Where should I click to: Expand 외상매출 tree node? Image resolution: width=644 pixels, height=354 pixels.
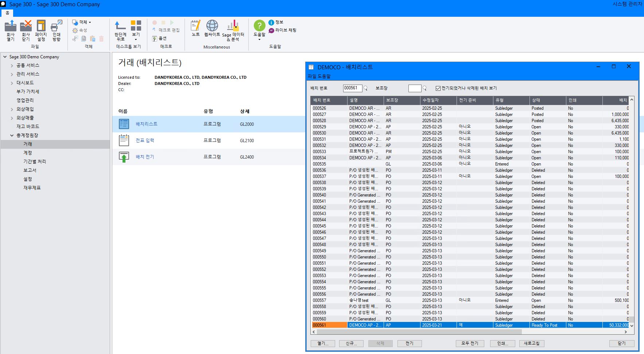click(x=12, y=118)
